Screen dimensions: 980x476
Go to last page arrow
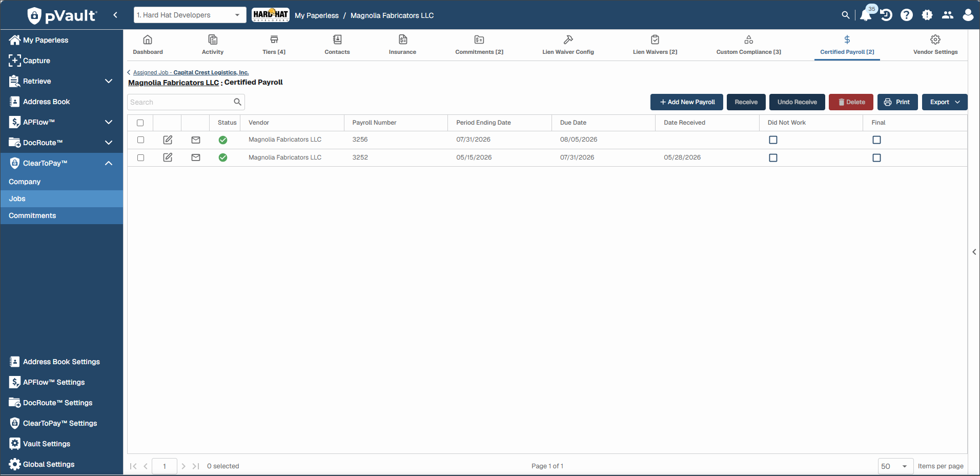click(196, 466)
